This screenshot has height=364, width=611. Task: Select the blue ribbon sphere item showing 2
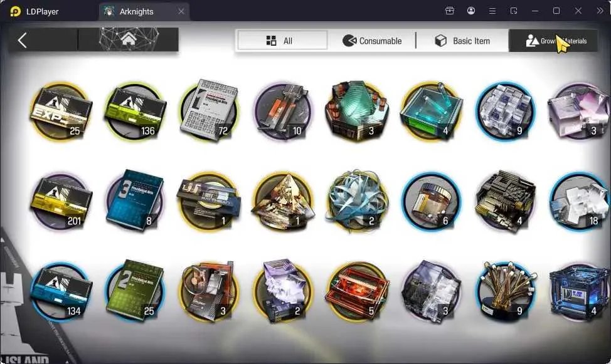click(x=357, y=202)
